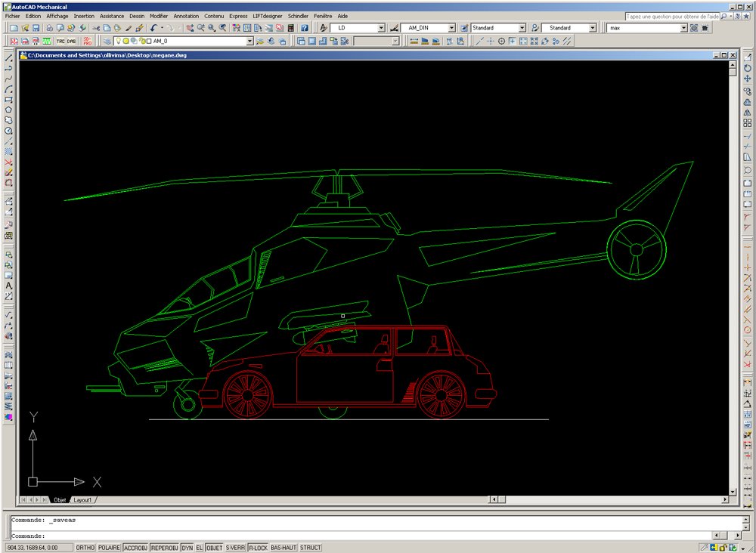Click the DAS toolbar button
The width and height of the screenshot is (756, 553).
[x=71, y=42]
